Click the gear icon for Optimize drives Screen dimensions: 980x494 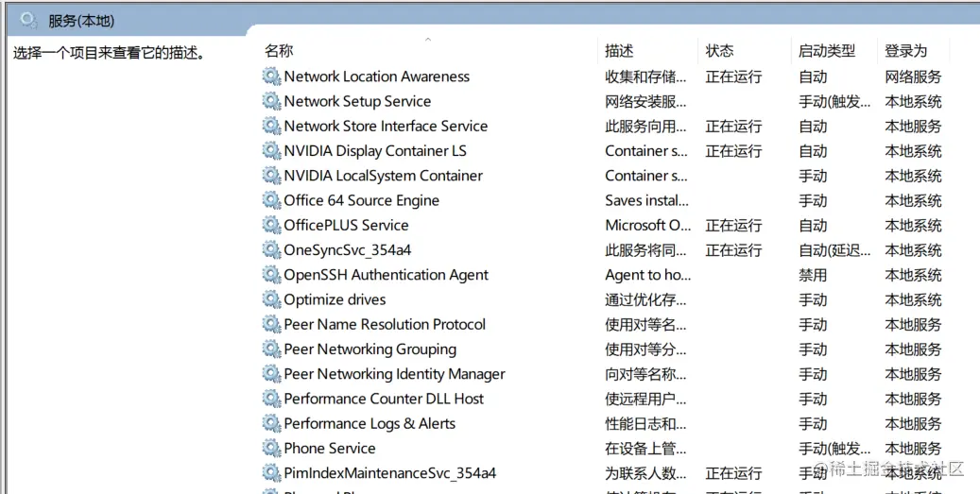(272, 299)
